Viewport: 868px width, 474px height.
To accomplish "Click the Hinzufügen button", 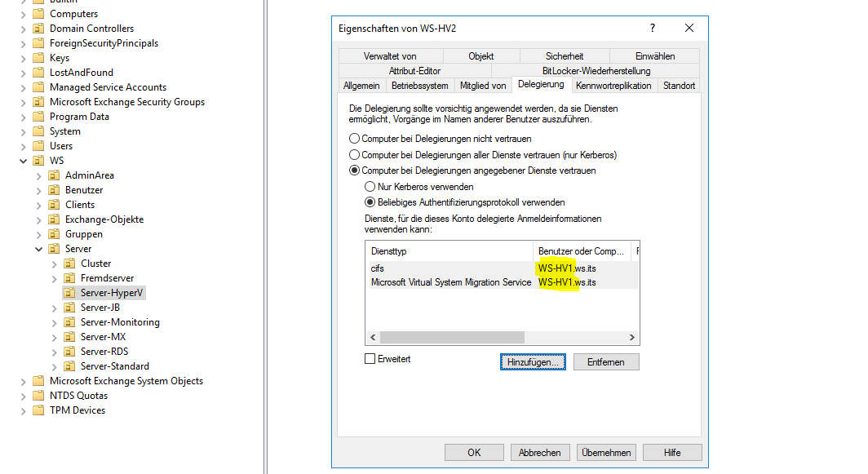I will click(x=533, y=361).
